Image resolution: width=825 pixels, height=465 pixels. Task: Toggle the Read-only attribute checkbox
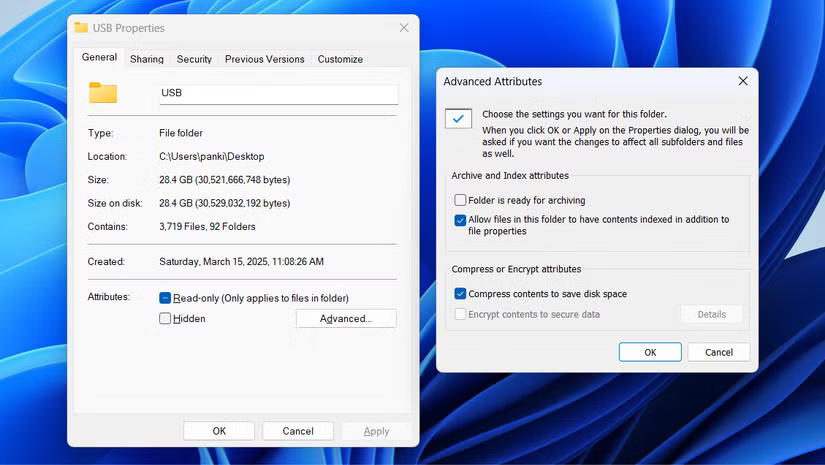(165, 298)
